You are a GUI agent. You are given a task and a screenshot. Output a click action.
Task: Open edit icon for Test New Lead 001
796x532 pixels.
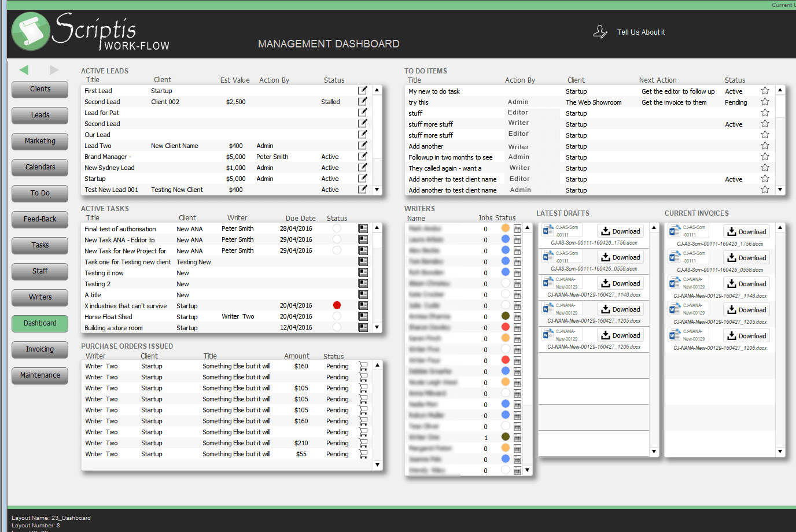363,189
